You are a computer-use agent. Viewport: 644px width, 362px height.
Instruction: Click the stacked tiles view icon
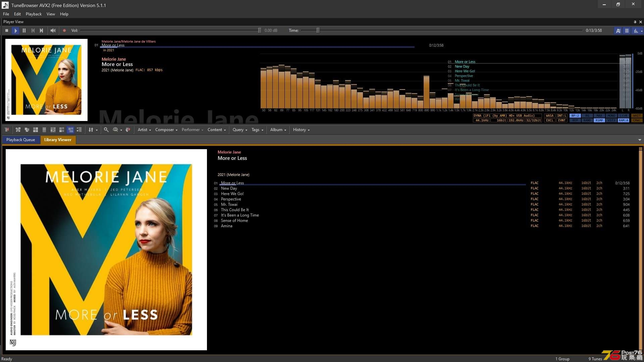click(27, 130)
